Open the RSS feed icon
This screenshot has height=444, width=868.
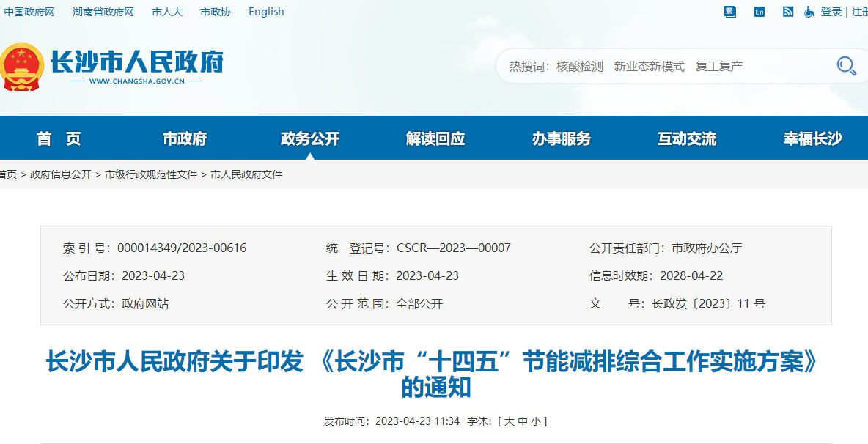click(788, 12)
